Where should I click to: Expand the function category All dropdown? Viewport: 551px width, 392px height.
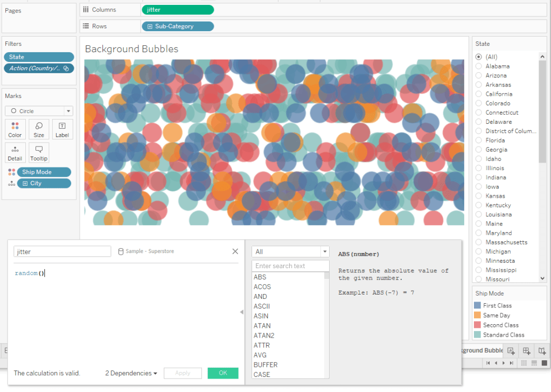click(290, 251)
